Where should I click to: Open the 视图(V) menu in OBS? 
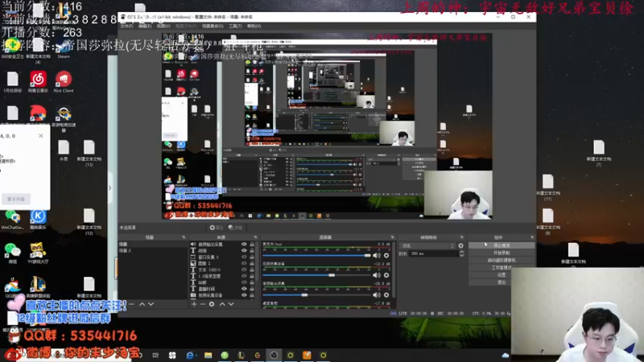(x=163, y=26)
